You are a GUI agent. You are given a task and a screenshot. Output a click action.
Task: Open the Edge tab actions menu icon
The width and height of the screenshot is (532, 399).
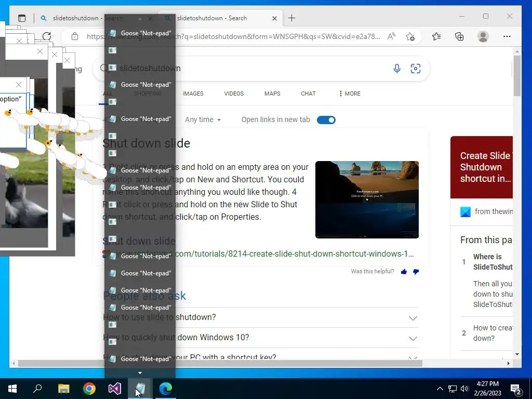[x=22, y=18]
